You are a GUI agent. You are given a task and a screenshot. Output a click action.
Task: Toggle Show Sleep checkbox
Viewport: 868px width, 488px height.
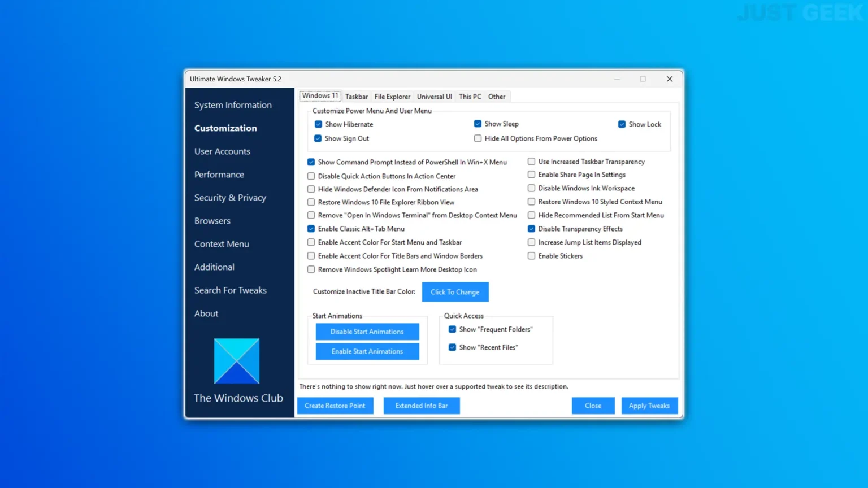click(x=478, y=124)
